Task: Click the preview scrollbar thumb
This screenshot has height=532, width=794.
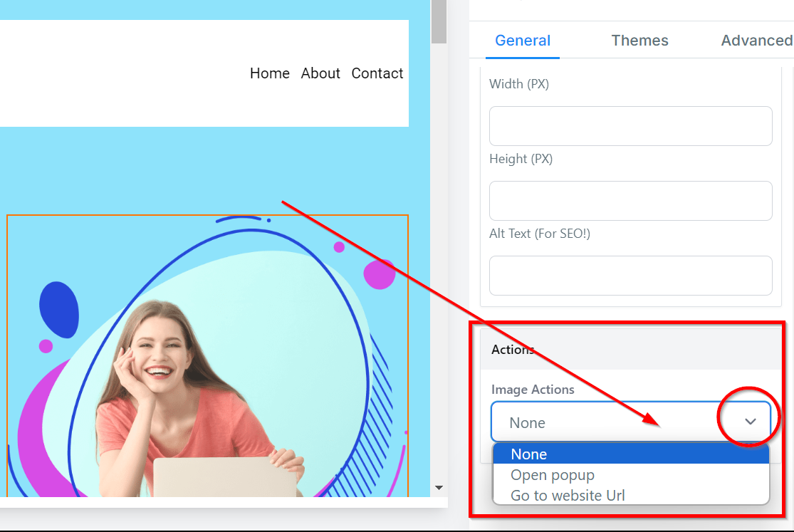Action: [439, 22]
